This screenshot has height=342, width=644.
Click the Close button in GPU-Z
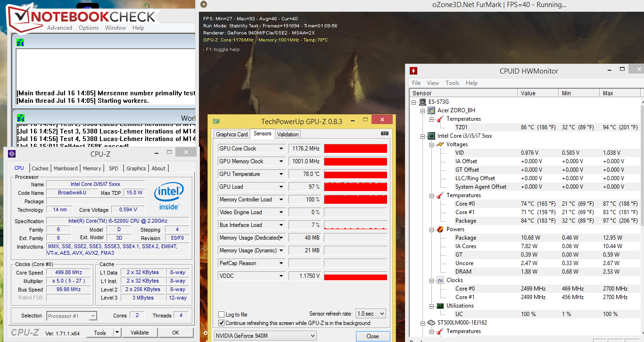click(x=372, y=336)
